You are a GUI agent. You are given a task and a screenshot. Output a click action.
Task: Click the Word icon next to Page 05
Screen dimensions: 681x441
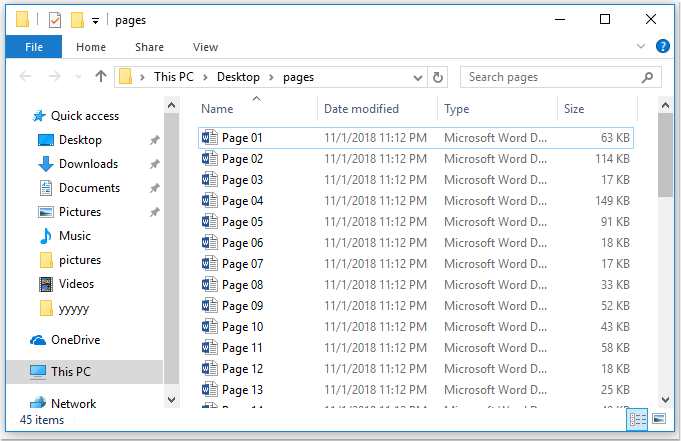click(209, 222)
